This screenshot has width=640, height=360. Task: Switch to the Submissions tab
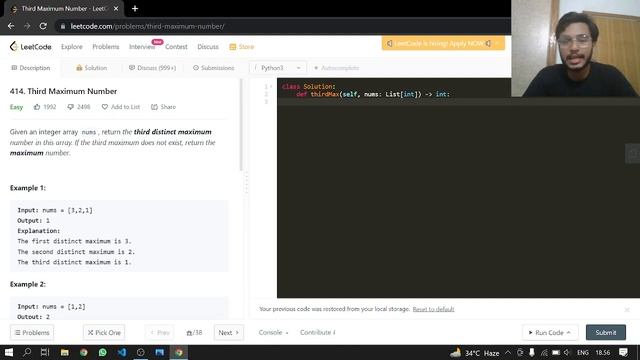click(213, 68)
